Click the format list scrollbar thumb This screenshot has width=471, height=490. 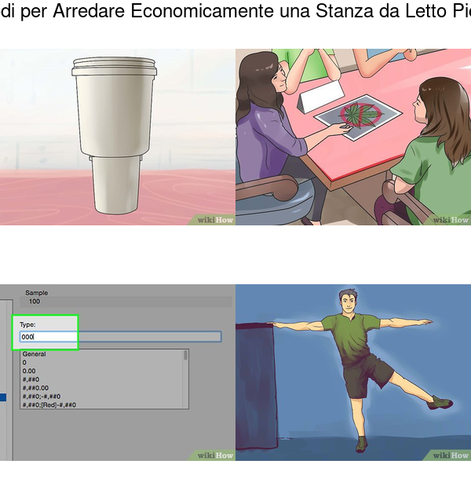[x=186, y=356]
